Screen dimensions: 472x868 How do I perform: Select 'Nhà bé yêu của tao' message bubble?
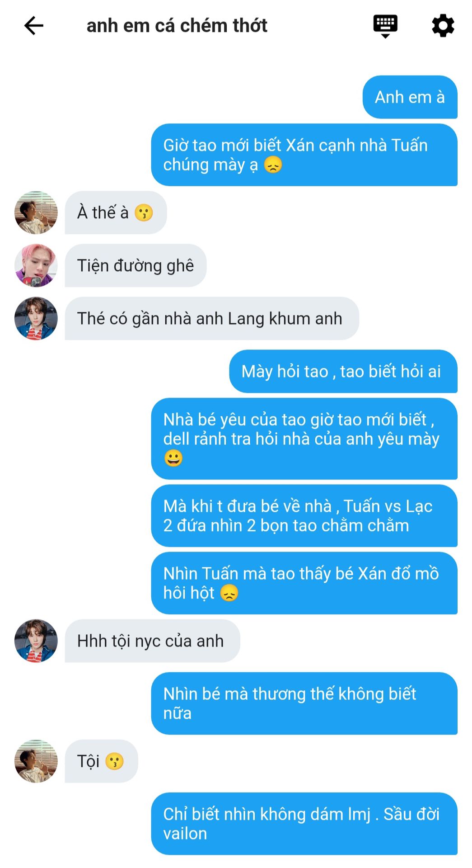point(304,439)
